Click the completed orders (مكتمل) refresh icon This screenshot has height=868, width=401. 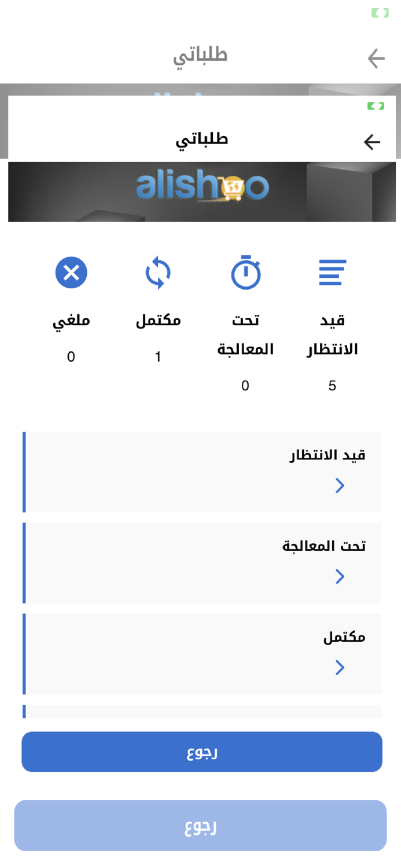click(x=157, y=272)
